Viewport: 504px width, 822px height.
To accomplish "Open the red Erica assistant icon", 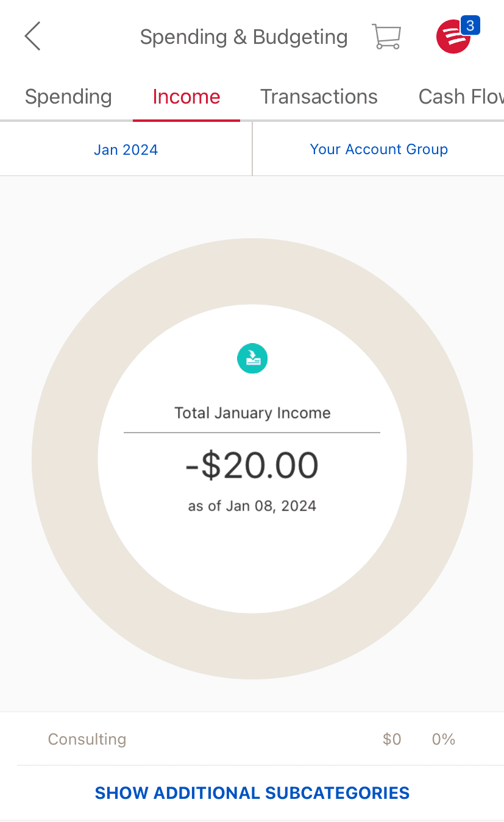I will coord(453,38).
